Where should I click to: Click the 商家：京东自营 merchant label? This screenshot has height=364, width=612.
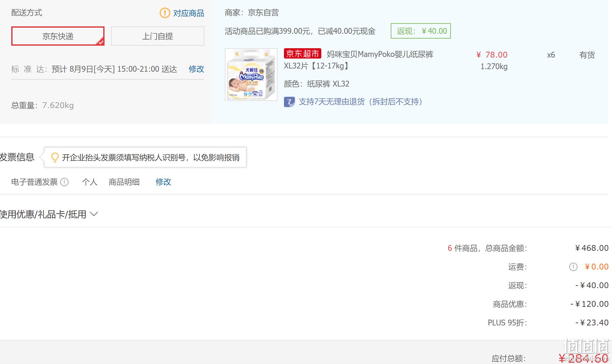coord(252,13)
